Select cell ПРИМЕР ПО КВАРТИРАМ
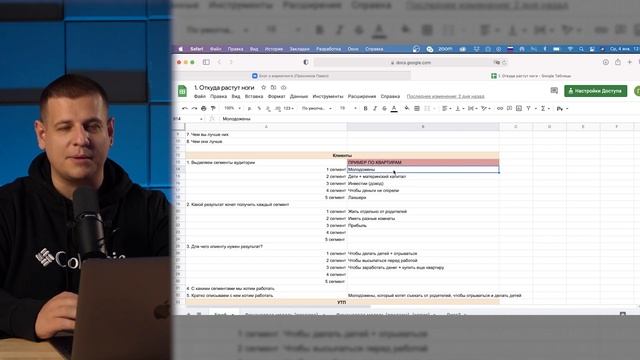640x360 pixels. [x=423, y=162]
